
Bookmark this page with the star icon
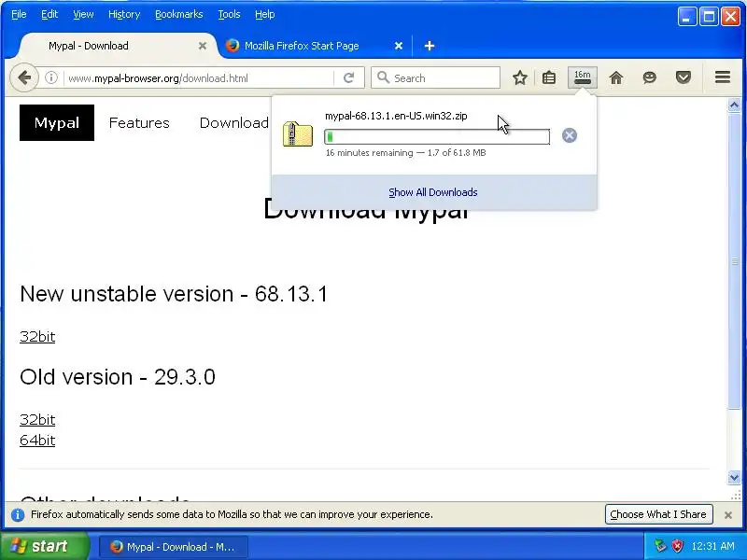pos(520,77)
